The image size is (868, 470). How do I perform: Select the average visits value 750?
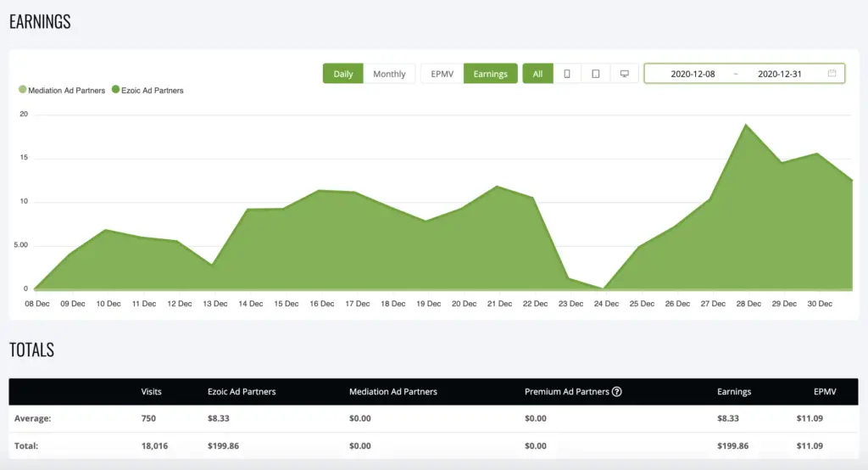click(148, 418)
